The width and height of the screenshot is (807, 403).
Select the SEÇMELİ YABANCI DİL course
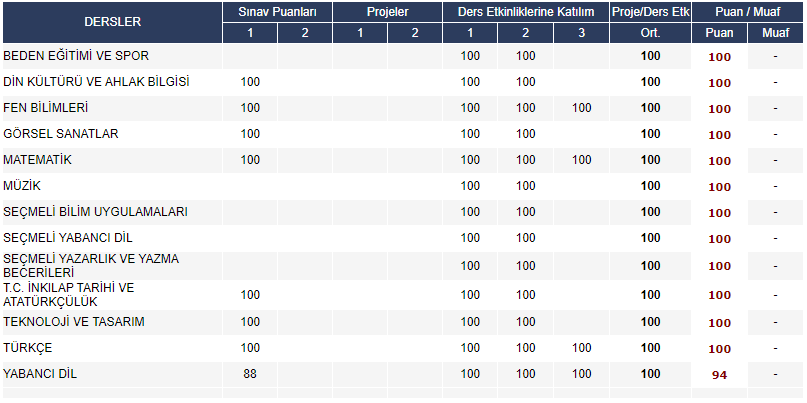[x=68, y=238]
